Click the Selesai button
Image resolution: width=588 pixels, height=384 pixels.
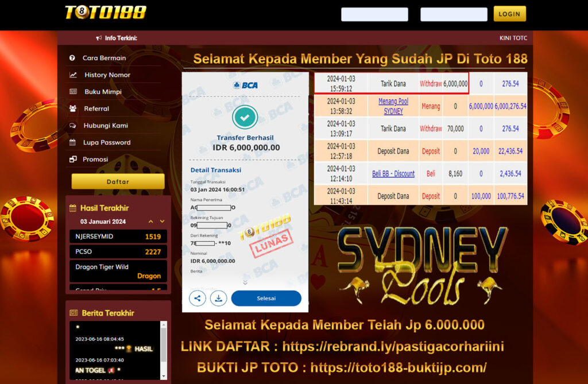(x=266, y=298)
